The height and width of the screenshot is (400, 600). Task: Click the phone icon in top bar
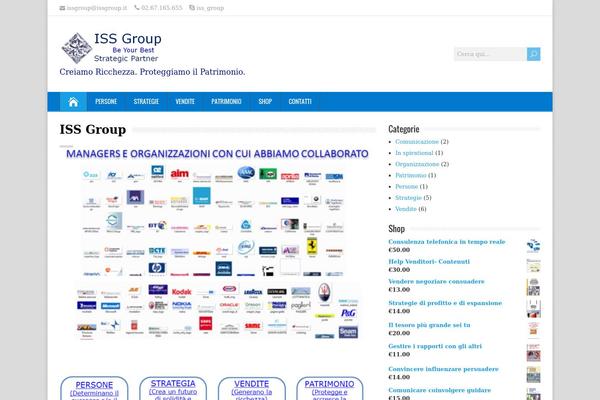pyautogui.click(x=137, y=8)
